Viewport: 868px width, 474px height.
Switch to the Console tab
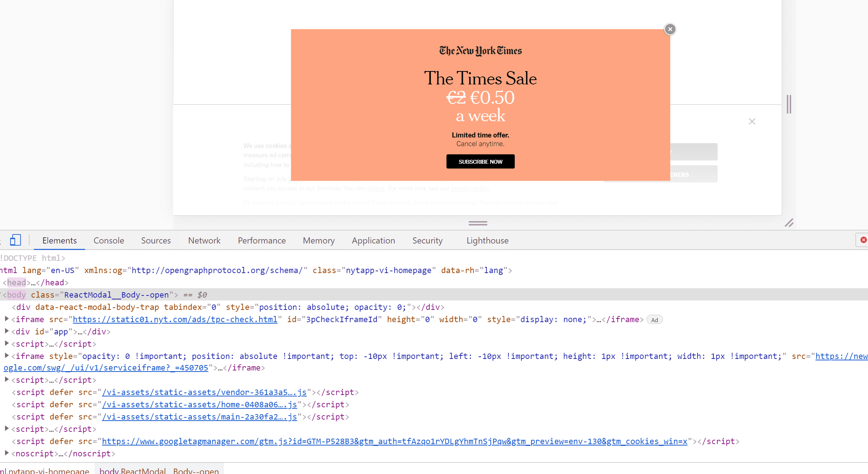coord(109,241)
